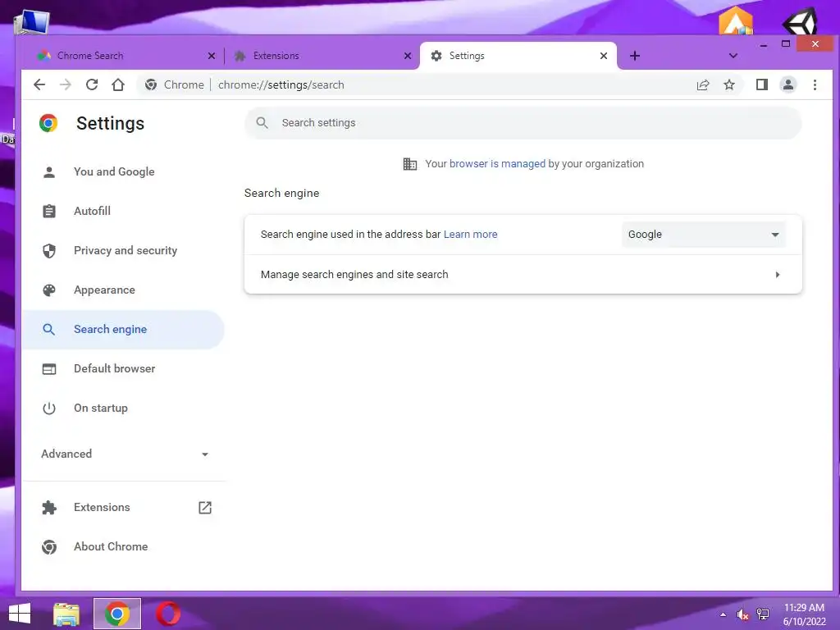Screen dimensions: 840x630
Task: Open the taskbar clock showing 11:29 AM
Action: (804, 614)
